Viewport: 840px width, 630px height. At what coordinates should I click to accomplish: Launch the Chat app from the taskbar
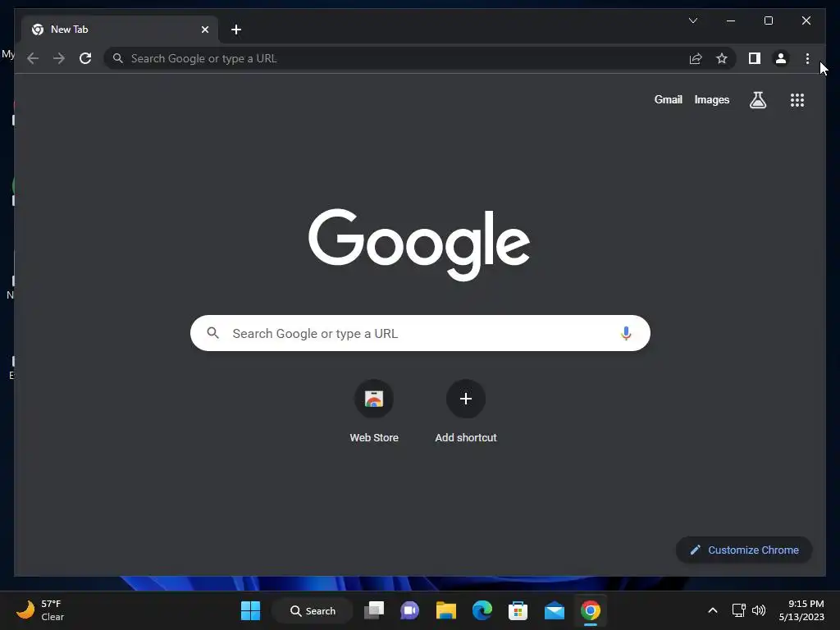(x=410, y=610)
